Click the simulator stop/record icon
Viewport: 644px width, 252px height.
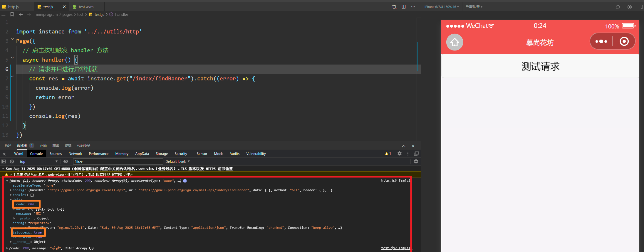[x=630, y=7]
